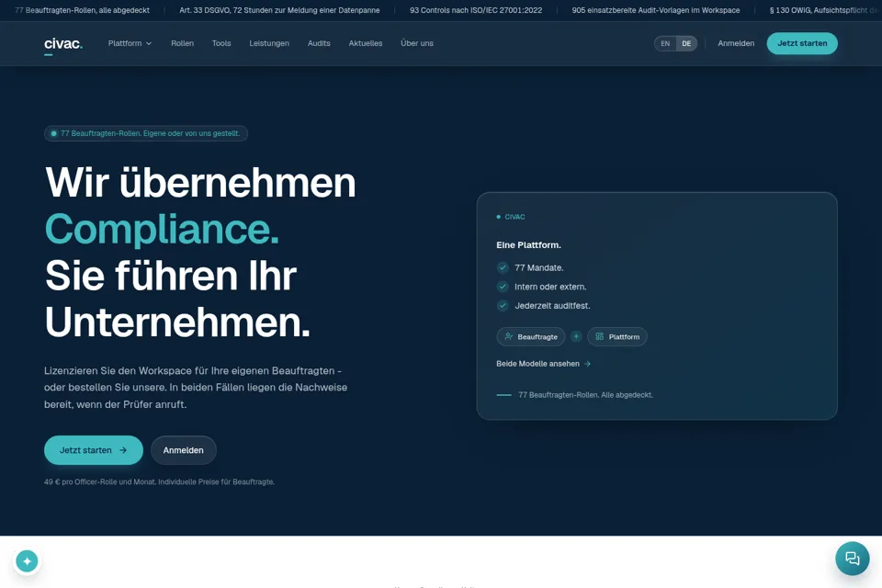882x588 pixels.
Task: Click the grid icon in Plattform chip
Action: coord(600,336)
